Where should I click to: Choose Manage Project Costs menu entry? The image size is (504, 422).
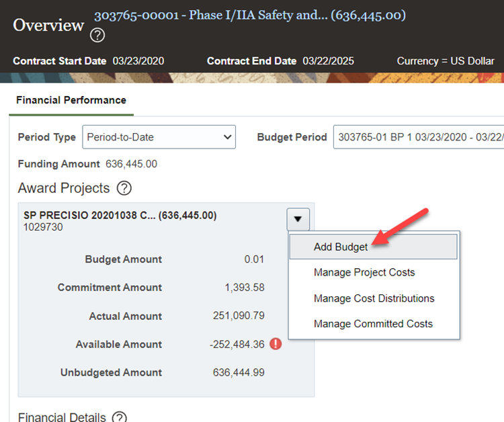click(364, 272)
